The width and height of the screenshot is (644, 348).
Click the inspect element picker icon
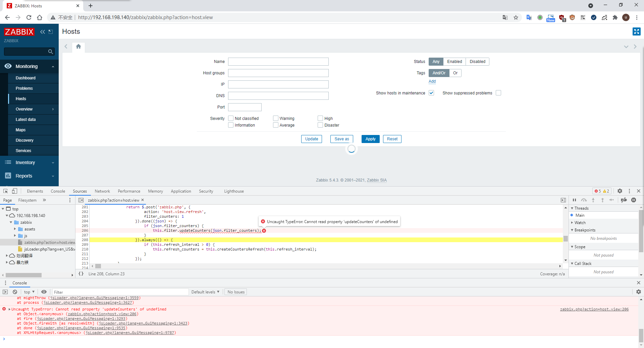(x=6, y=191)
